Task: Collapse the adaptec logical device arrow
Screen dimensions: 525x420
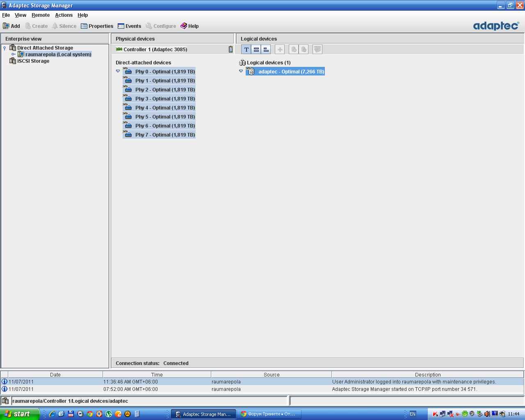Action: (241, 71)
